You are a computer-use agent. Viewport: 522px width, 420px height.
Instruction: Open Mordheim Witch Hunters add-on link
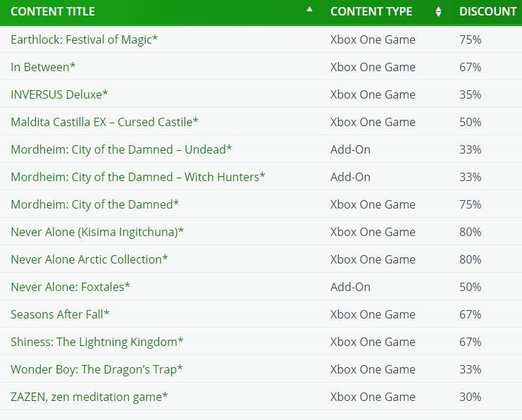pos(138,177)
